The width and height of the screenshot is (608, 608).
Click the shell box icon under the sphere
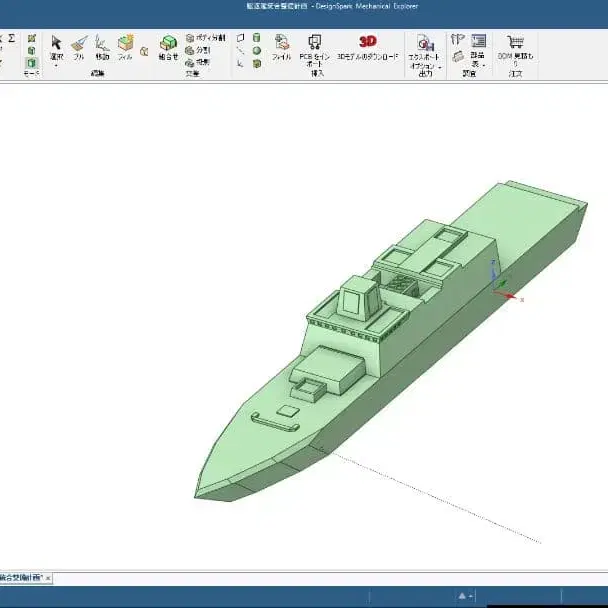tap(256, 64)
